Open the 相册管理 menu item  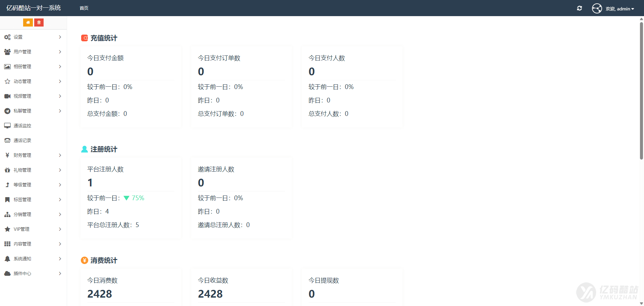click(22, 67)
